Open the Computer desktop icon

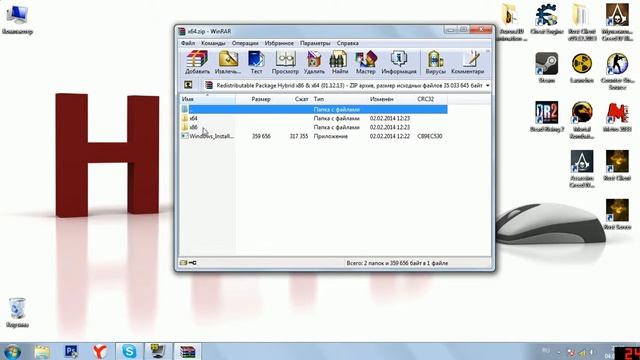(x=17, y=20)
